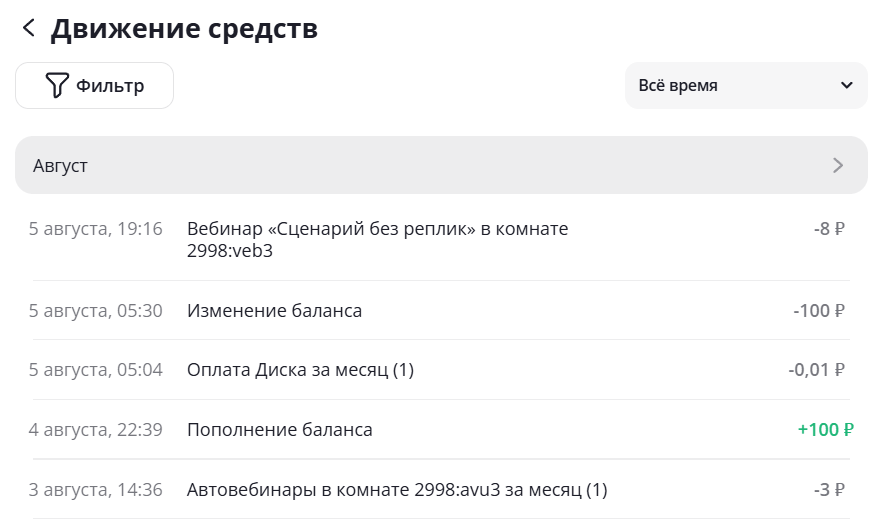
Task: Click the 4 августа, 22:39 date
Action: click(95, 430)
